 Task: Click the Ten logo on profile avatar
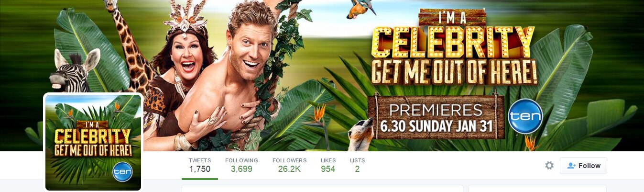(122, 172)
